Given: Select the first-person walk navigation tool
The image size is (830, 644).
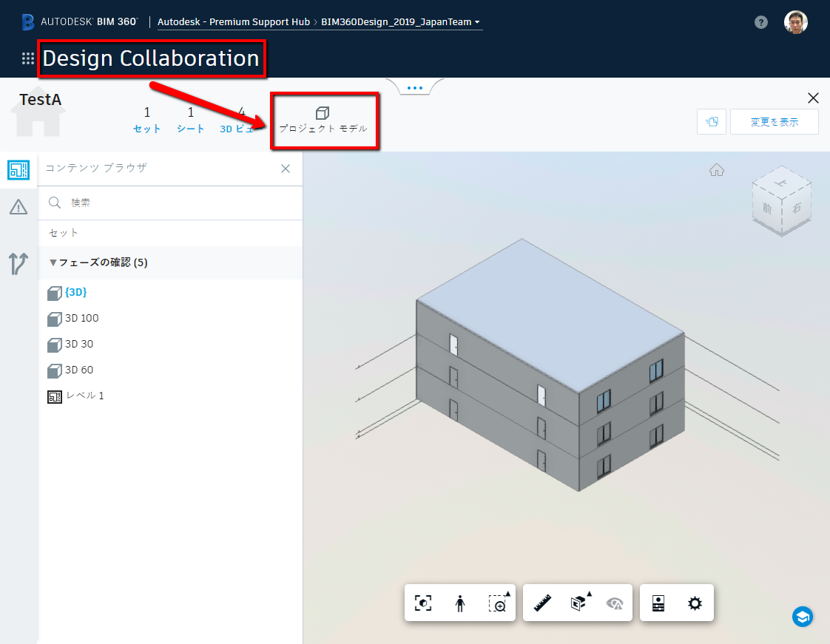Looking at the screenshot, I should [x=459, y=603].
